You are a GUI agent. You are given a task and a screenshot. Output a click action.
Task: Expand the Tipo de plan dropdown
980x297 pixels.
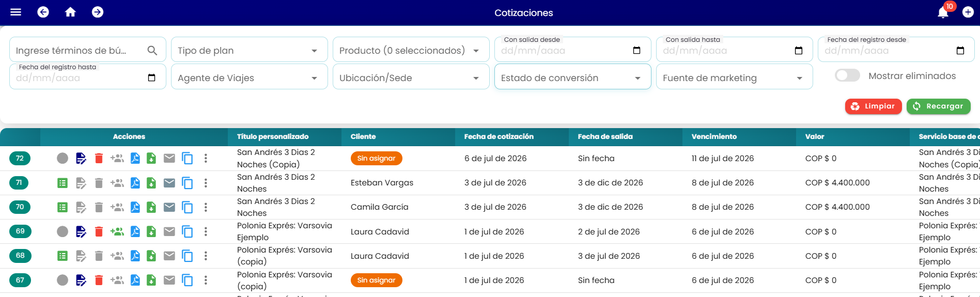pos(250,50)
